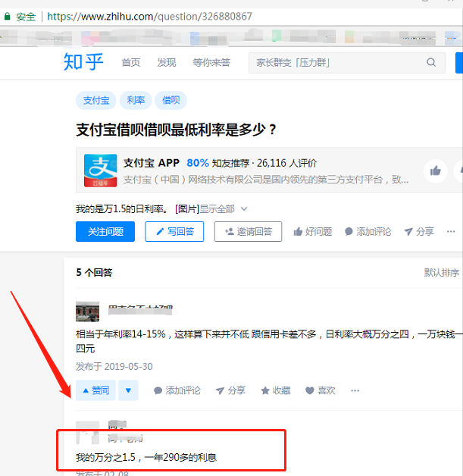This screenshot has height=476, width=463.
Task: Click 添加评论 under the question
Action: coord(368,232)
